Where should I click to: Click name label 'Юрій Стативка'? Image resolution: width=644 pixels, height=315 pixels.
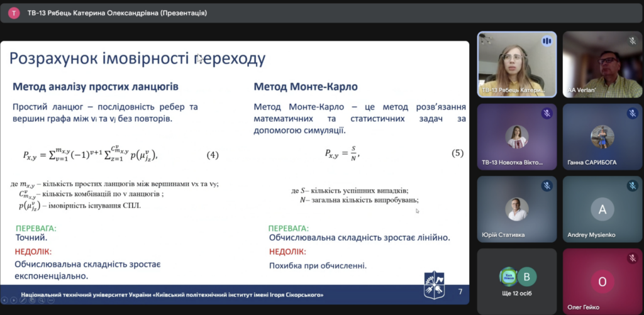pyautogui.click(x=503, y=235)
